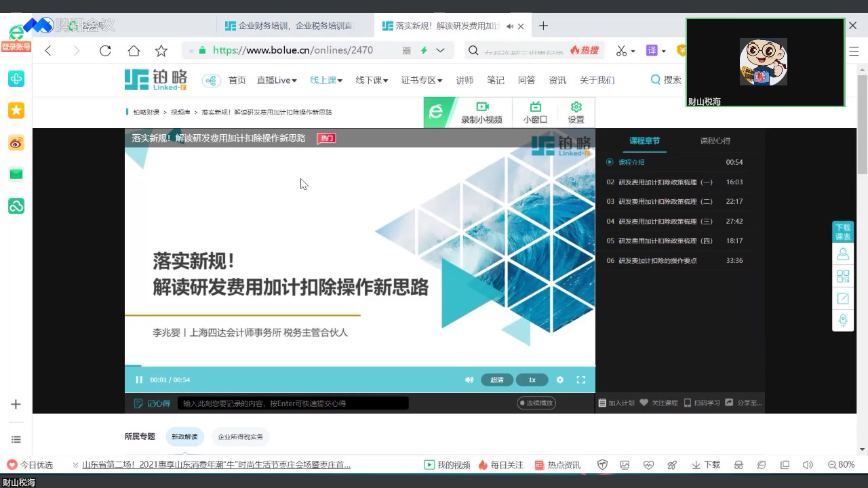Expand scissors tool dropdown arrow
The height and width of the screenshot is (488, 868).
pyautogui.click(x=633, y=51)
